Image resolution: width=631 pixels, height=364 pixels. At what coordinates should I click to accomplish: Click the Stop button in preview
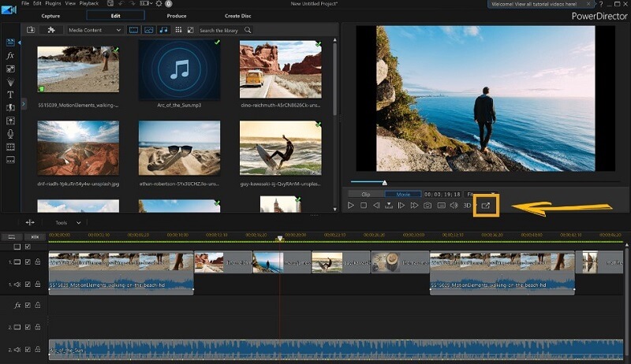tap(364, 206)
